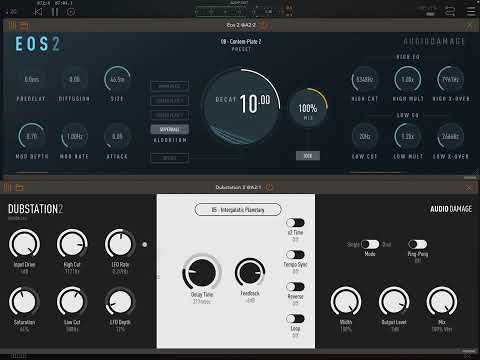Click the Lock button under the Mix knob

point(308,156)
